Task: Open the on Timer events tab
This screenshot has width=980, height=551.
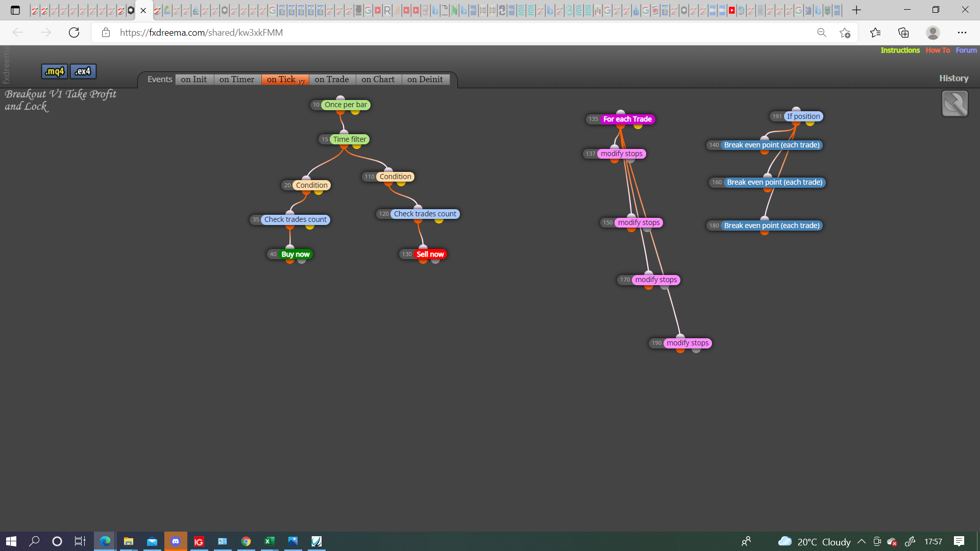Action: coord(237,79)
